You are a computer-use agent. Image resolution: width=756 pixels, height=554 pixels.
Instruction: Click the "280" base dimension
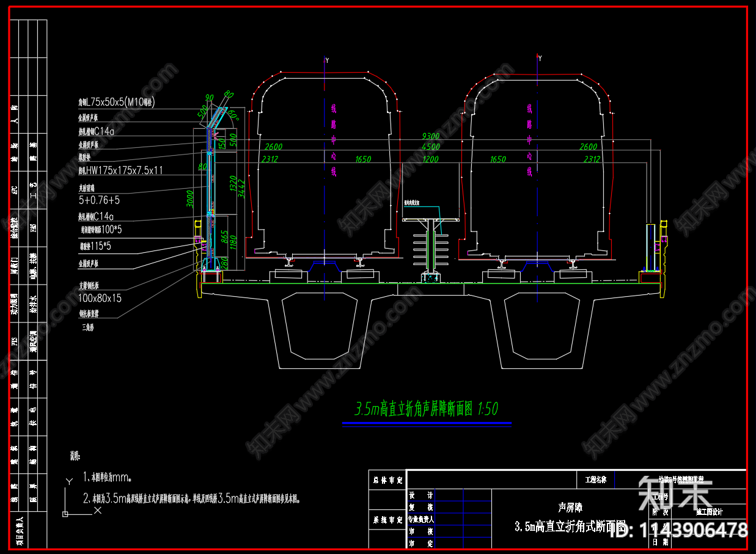[225, 264]
